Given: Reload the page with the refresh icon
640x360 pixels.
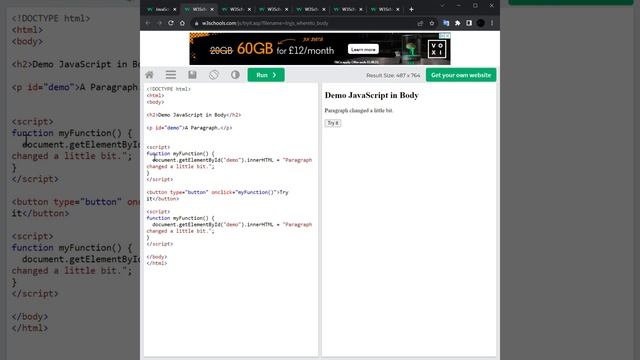Looking at the screenshot, I should coord(171,23).
